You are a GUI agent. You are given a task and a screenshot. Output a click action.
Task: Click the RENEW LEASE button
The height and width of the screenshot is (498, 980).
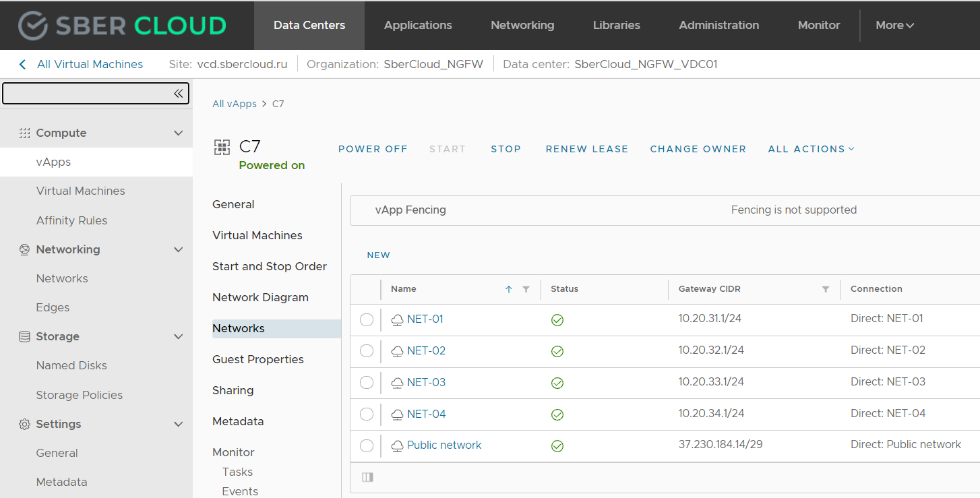click(x=587, y=149)
